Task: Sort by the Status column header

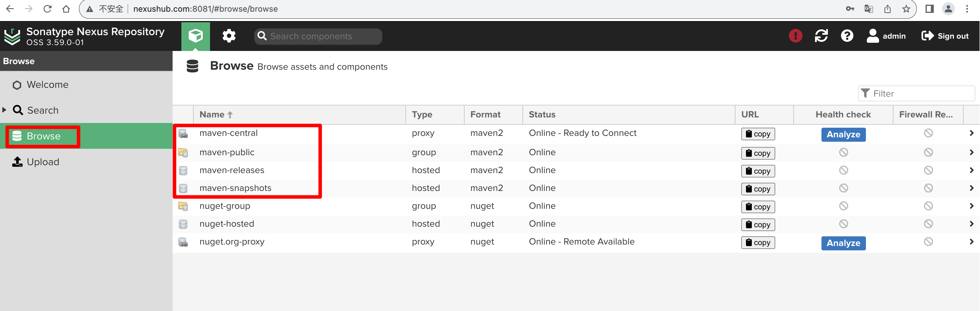Action: coord(628,115)
